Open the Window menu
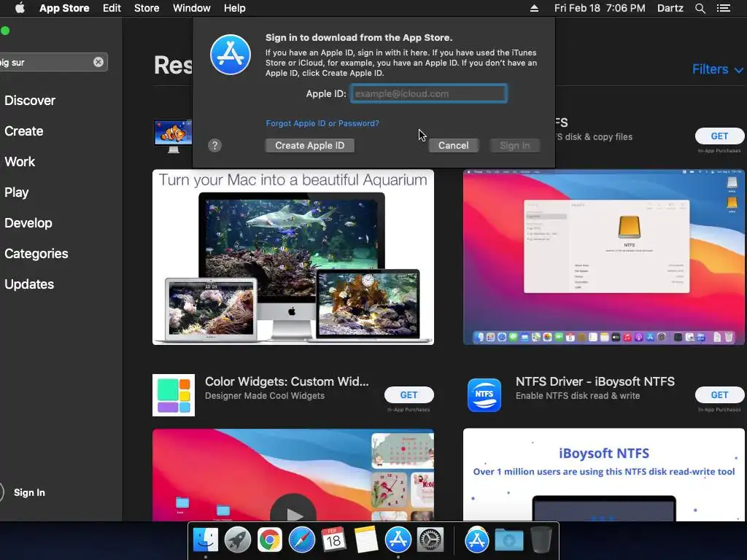Viewport: 747px width, 560px height. click(x=192, y=8)
